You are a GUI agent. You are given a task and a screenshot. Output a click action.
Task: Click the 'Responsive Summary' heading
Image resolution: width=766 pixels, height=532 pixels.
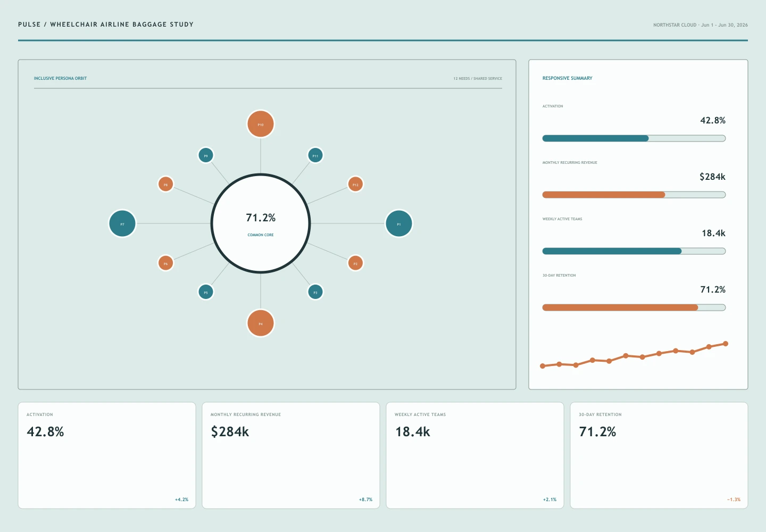(567, 78)
